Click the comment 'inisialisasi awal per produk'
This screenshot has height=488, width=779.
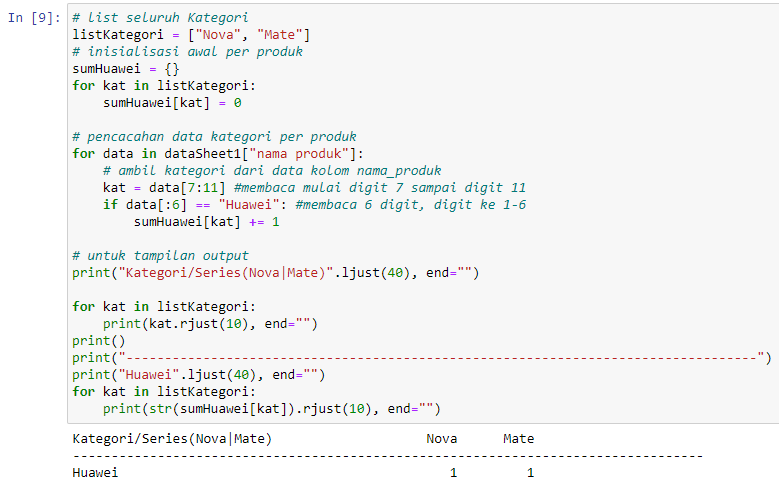(187, 52)
